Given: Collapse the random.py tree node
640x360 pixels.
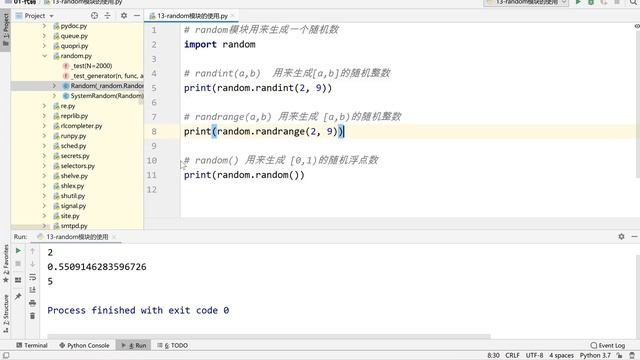Looking at the screenshot, I should [44, 56].
